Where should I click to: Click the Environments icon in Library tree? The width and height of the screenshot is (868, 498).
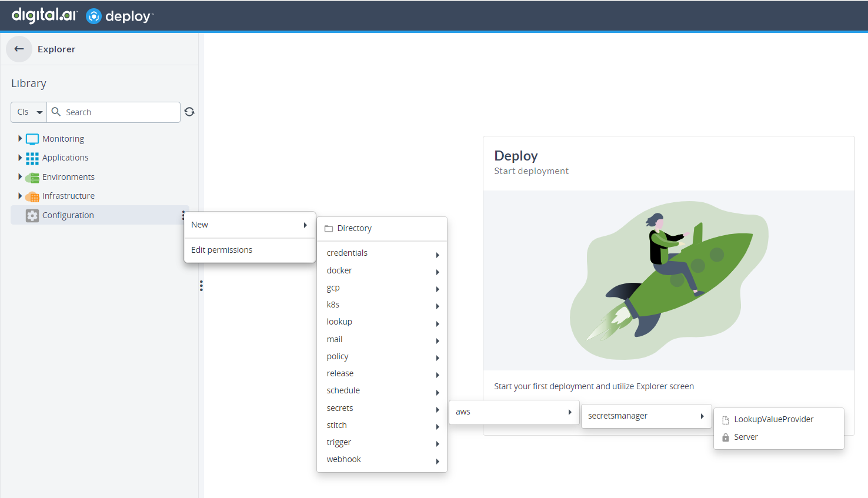coord(32,178)
